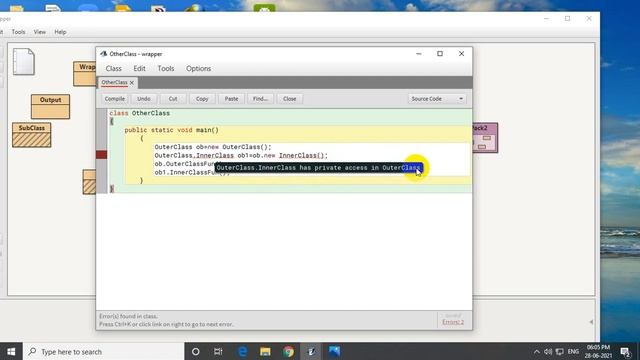This screenshot has height=360, width=640.
Task: Click the Paste button
Action: pos(231,99)
